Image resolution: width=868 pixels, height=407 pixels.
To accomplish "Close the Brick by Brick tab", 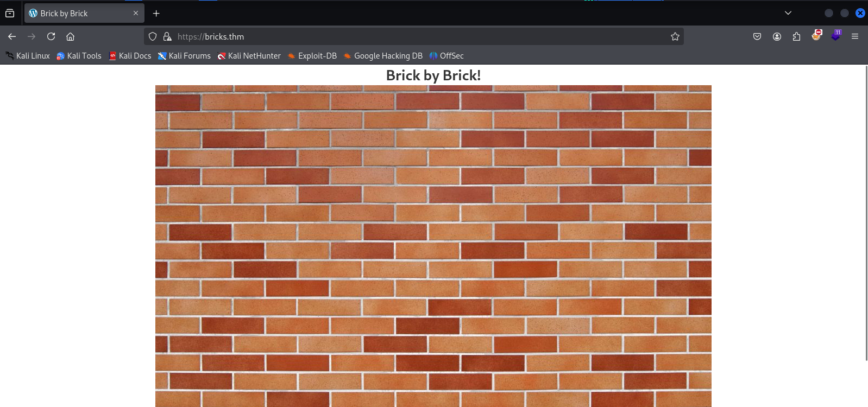I will click(136, 13).
